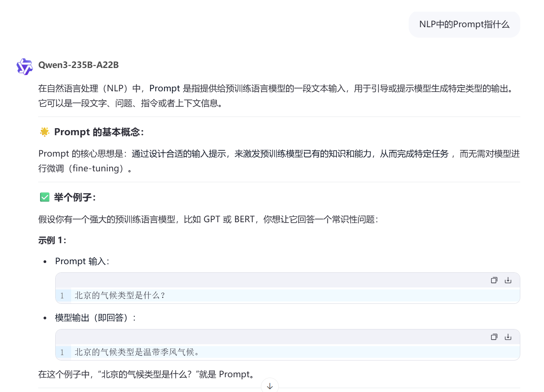Click the Qwen model avatar logo

pyautogui.click(x=24, y=66)
